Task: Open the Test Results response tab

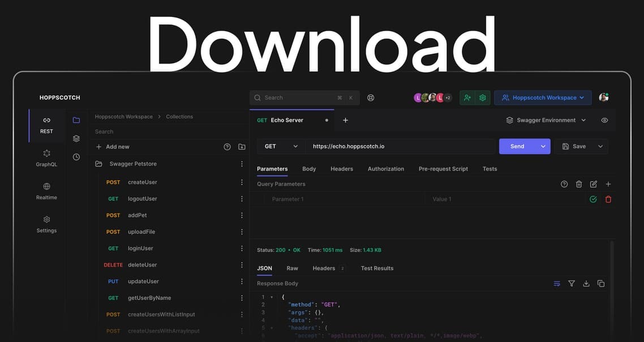Action: tap(377, 268)
